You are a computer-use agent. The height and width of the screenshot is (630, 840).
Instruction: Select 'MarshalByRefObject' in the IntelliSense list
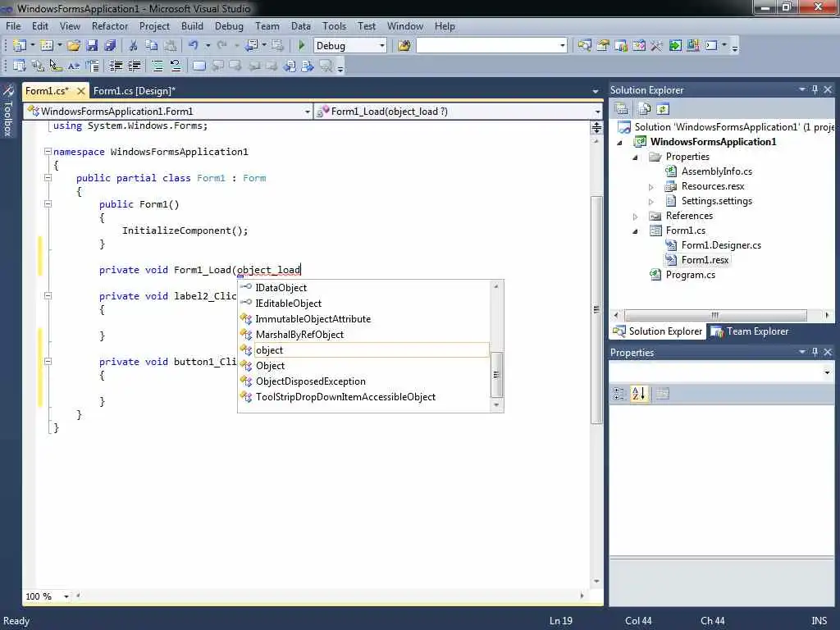363,335
